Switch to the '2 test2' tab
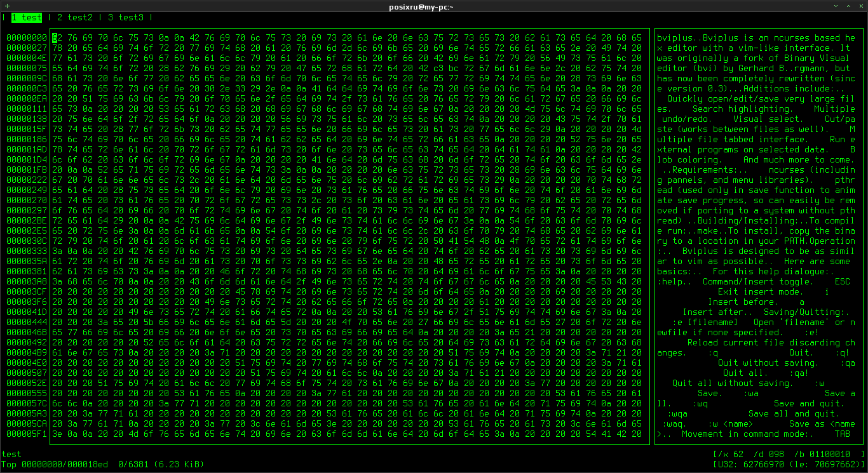Screen dimensions: 868x473 (75, 17)
